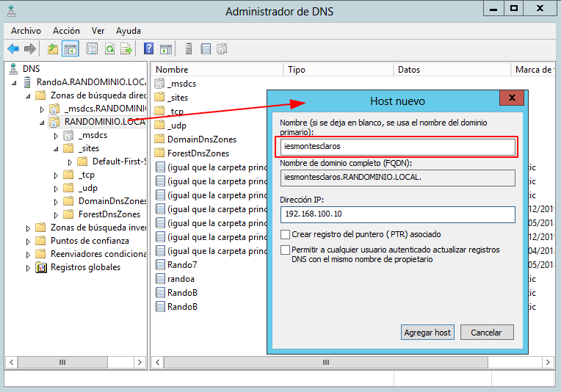
Task: Close the Host nuevo dialog
Action: click(x=512, y=98)
